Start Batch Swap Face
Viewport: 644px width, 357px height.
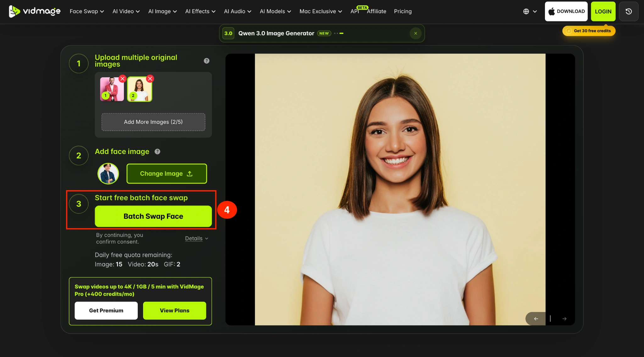tap(153, 216)
